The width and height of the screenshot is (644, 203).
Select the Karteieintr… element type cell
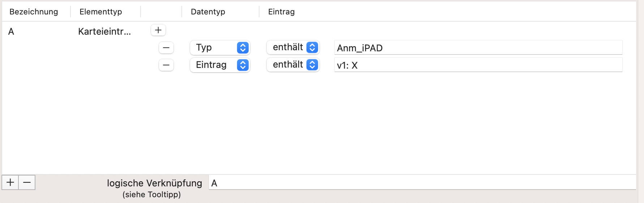(x=104, y=32)
